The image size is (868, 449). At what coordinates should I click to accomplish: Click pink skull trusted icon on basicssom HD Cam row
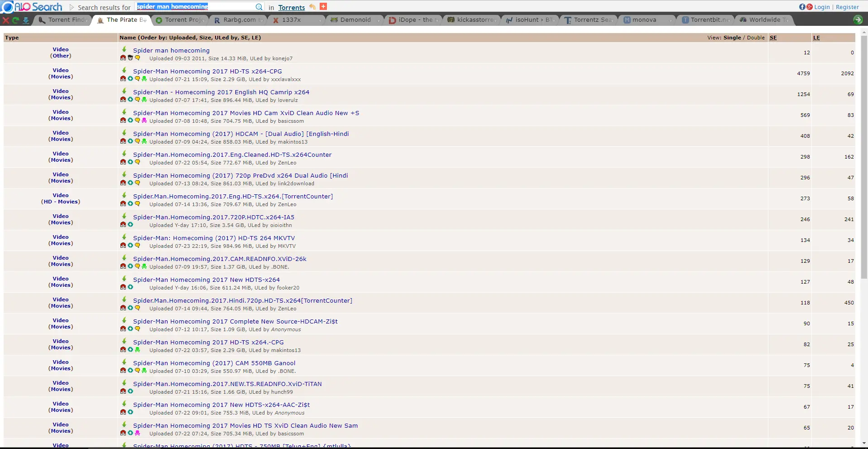144,121
